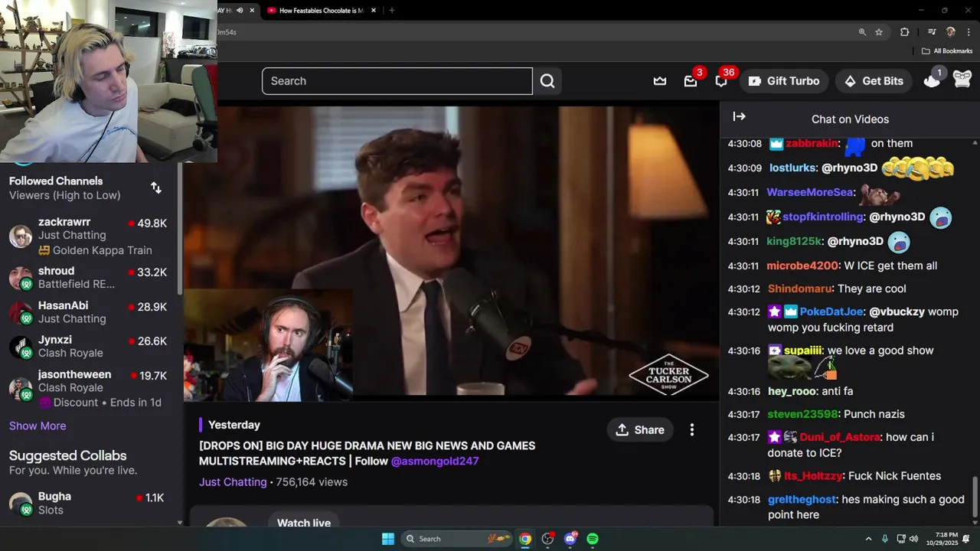Bookmark this page with the star icon
This screenshot has height=551, width=980.
point(879,32)
